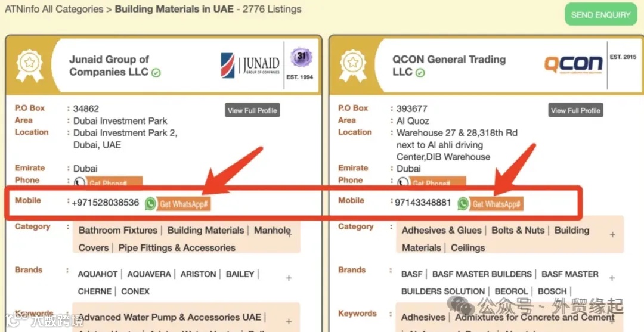Select Advanced Water Pump & Accessories UAE keyword

(x=169, y=317)
